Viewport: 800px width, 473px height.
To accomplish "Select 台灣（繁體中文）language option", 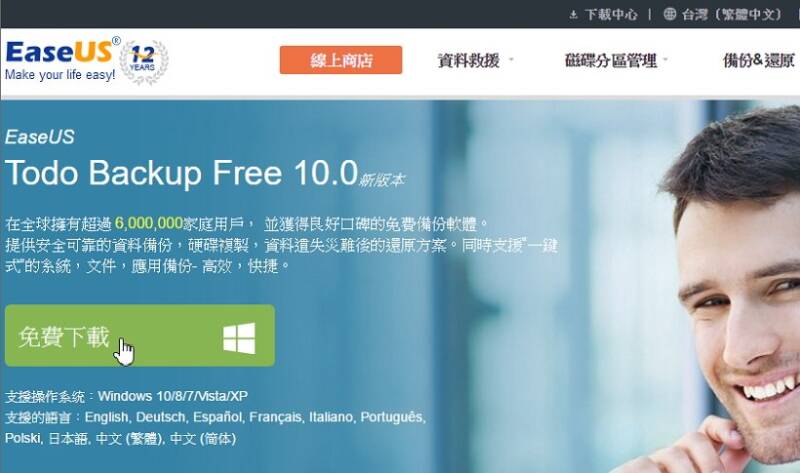I will 732,14.
